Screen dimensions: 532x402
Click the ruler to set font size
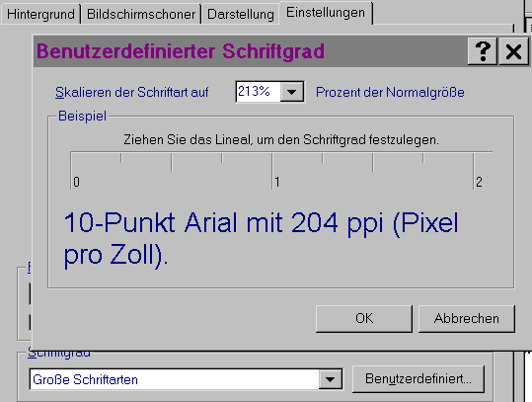point(281,170)
